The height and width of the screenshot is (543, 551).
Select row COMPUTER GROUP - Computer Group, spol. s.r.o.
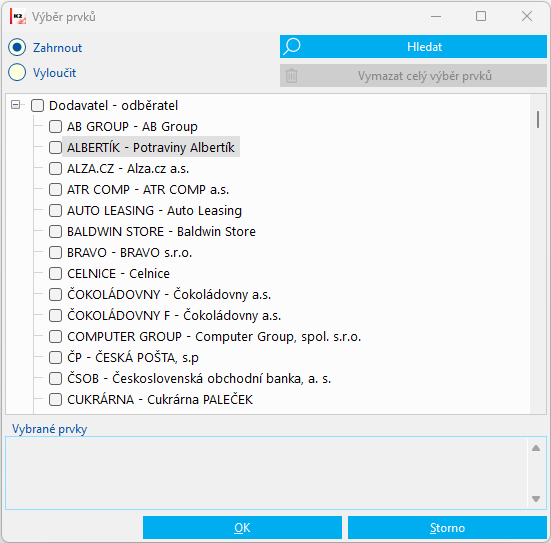point(214,337)
